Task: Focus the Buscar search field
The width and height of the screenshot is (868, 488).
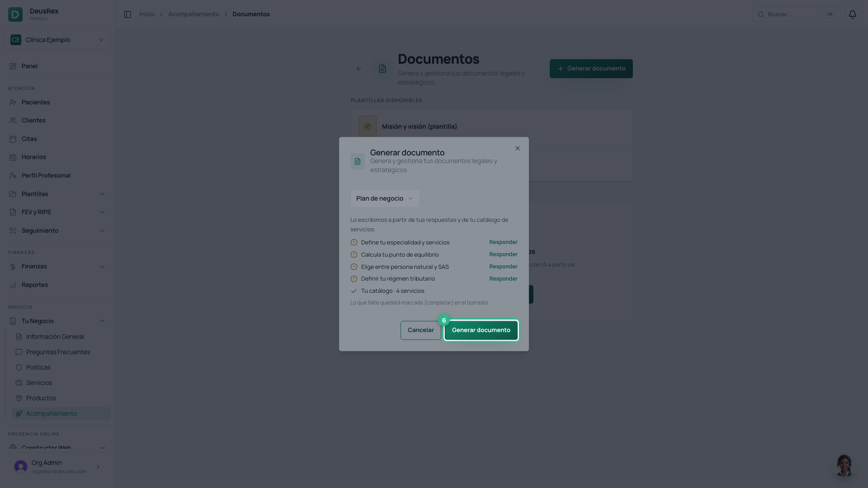Action: [796, 14]
